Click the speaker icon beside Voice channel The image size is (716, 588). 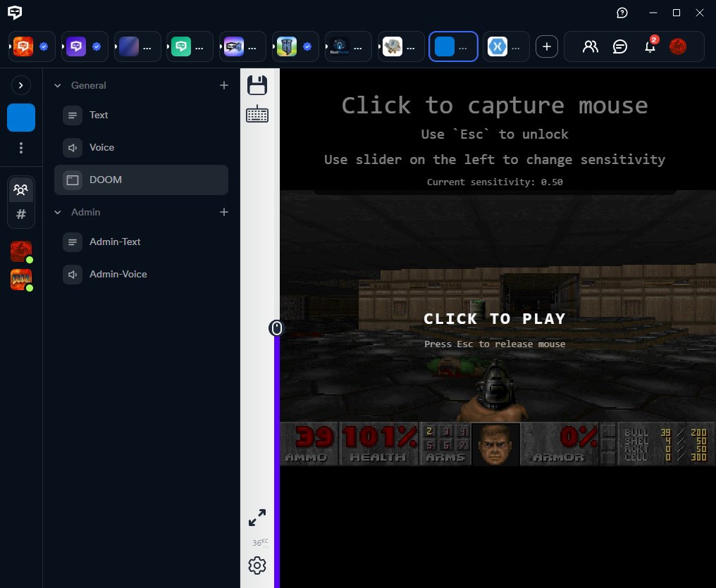click(x=73, y=148)
